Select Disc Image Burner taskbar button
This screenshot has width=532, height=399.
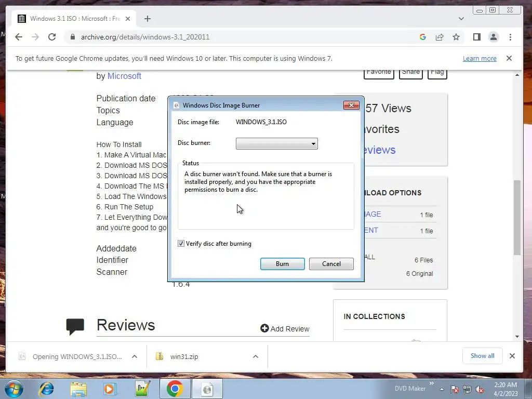pyautogui.click(x=207, y=389)
